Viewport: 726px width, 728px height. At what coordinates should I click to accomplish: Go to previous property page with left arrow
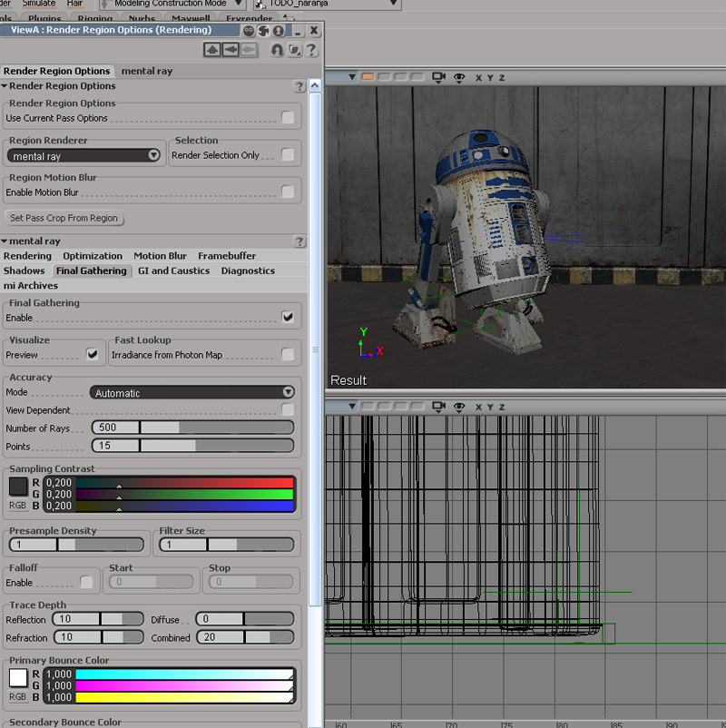point(231,49)
